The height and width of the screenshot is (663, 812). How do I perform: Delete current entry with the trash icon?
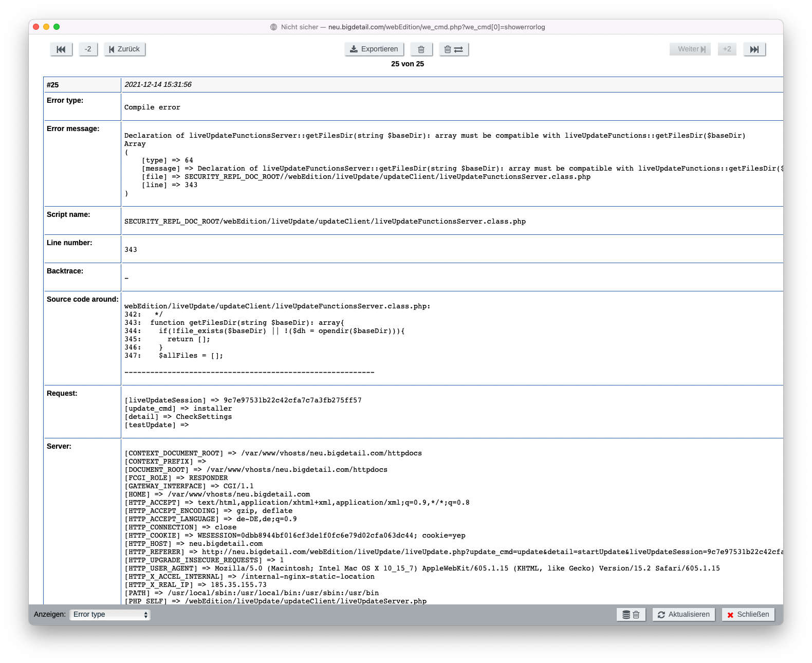pos(421,49)
